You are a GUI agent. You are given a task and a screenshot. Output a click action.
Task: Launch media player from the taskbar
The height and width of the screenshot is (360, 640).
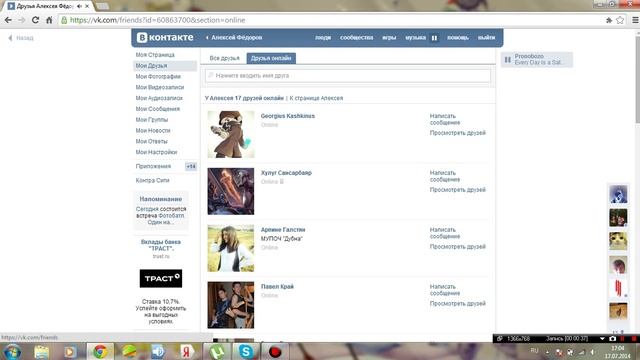[x=70, y=351]
